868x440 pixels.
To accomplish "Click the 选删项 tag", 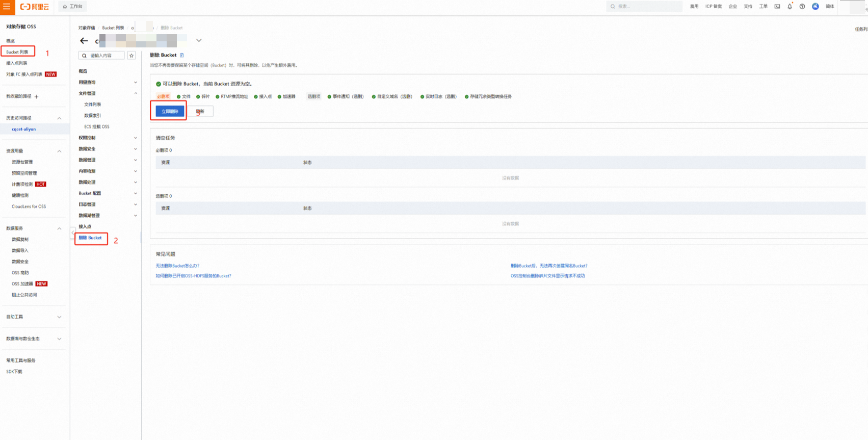I will [314, 96].
